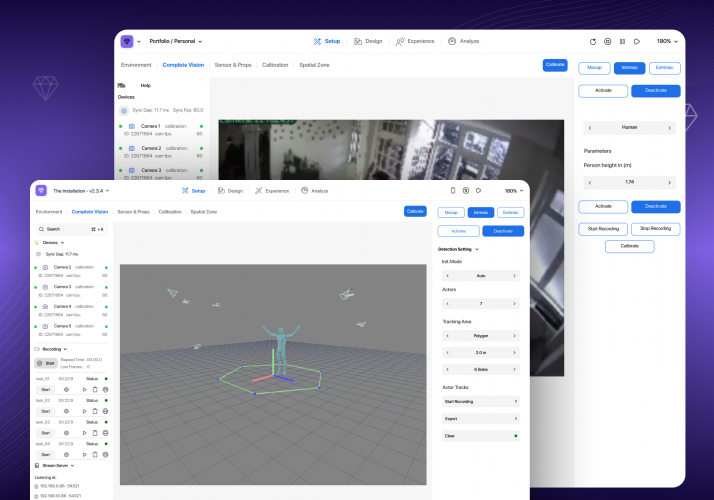Expand the 180% zoom dropdown in front window
This screenshot has height=500, width=714.
coord(514,190)
